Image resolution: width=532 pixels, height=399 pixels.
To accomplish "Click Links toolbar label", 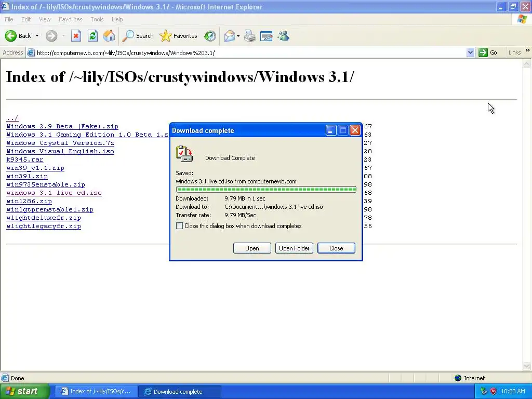I will point(514,52).
